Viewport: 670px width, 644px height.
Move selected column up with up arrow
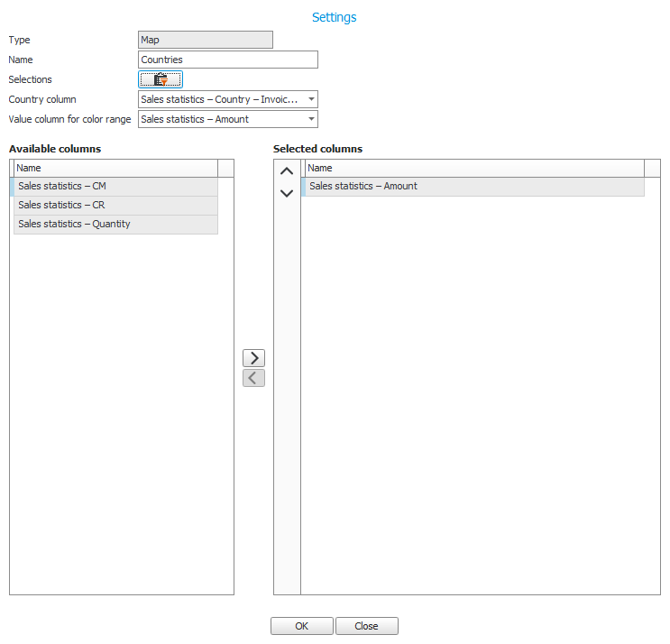287,171
